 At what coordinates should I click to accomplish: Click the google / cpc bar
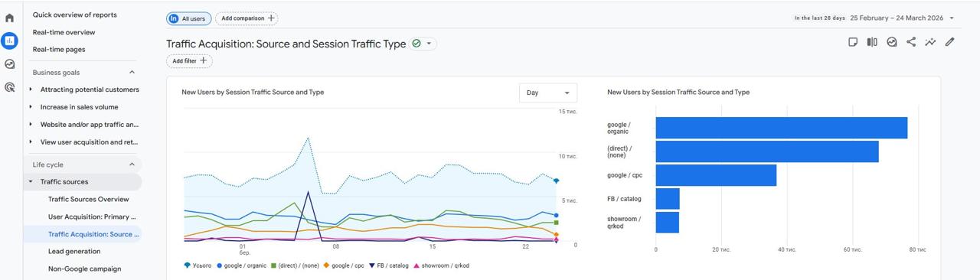(x=716, y=175)
